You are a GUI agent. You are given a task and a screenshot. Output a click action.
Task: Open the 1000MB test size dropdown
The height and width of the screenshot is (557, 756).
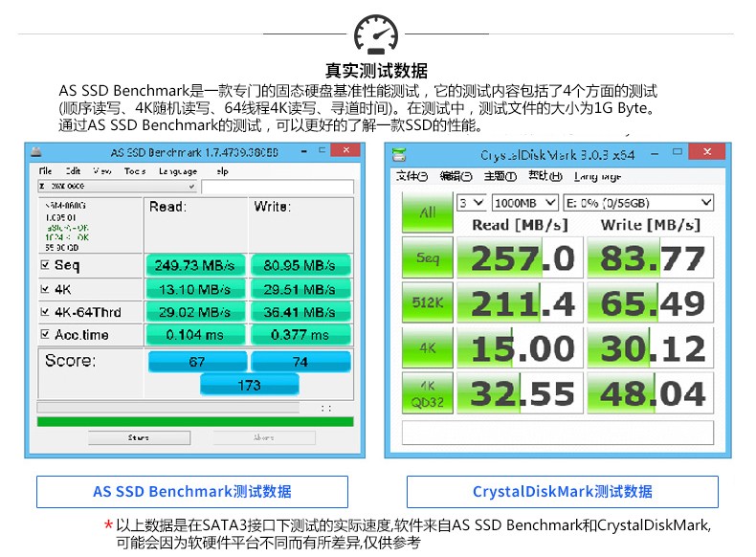tap(524, 203)
